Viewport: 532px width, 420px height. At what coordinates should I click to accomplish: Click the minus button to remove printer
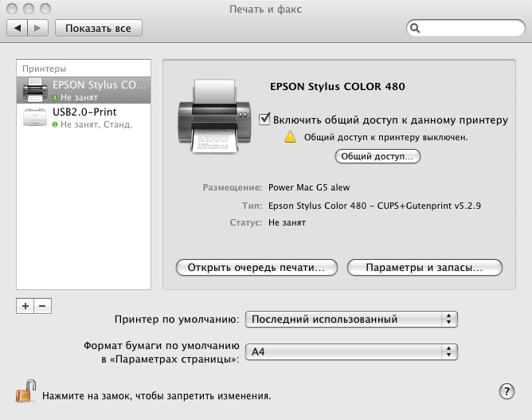click(x=42, y=306)
